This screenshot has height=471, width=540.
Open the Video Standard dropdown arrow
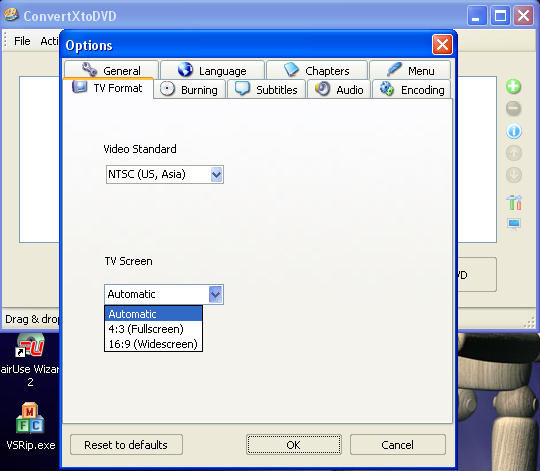pos(216,175)
